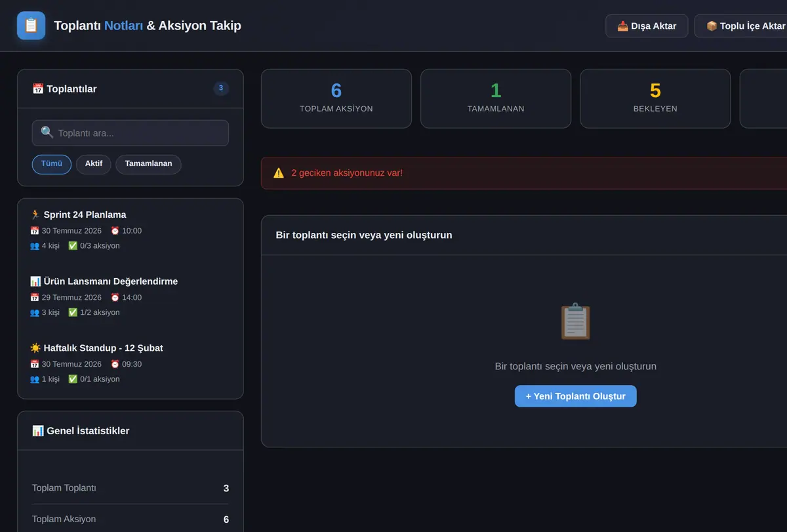Viewport: 787px width, 532px height.
Task: Click calendar icon in Toplantılar header
Action: 38,89
